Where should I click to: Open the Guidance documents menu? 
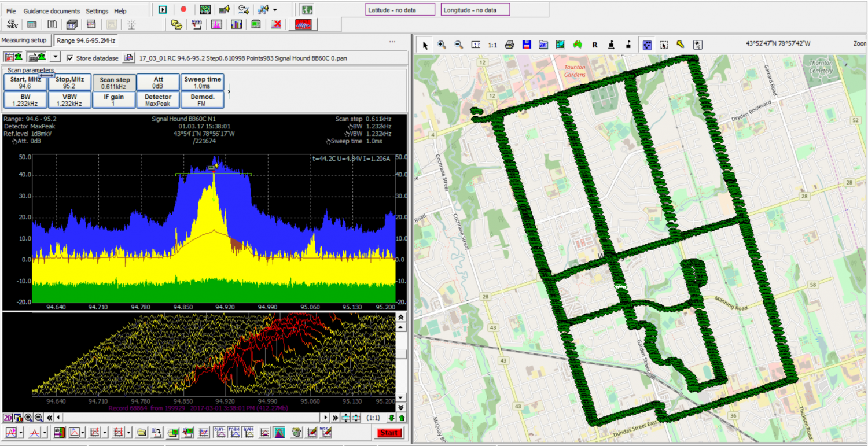pos(52,11)
